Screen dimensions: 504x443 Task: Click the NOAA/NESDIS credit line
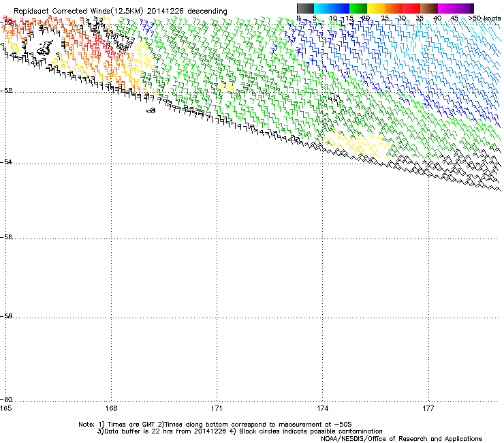coord(401,439)
